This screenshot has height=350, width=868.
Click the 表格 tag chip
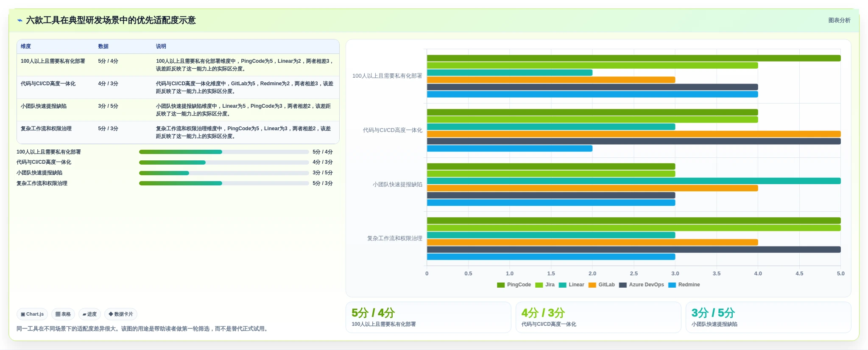click(x=63, y=314)
